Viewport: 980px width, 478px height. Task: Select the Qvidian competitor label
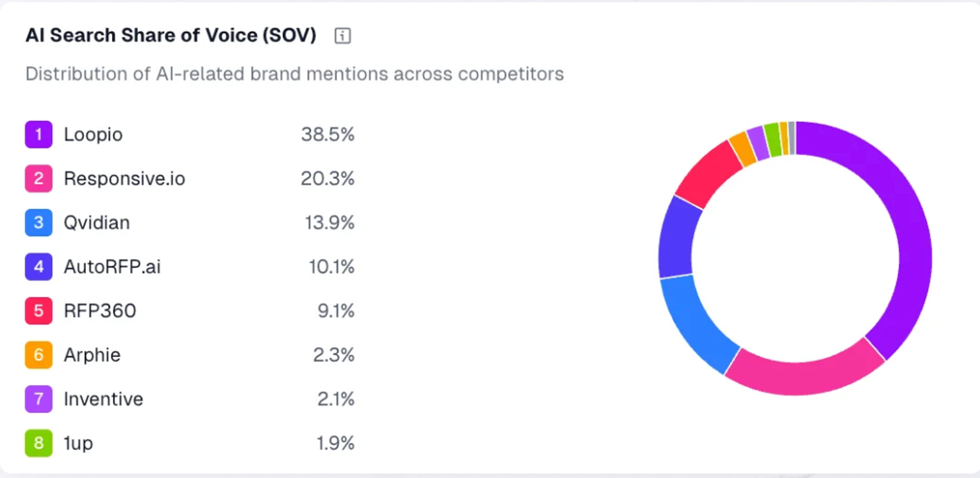pos(97,223)
